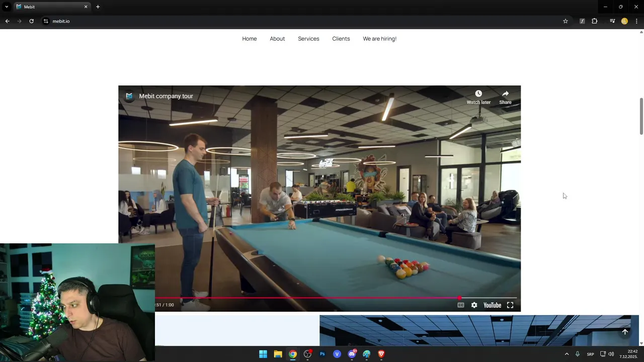
Task: Click the scroll-to-top arrow button
Action: [625, 332]
